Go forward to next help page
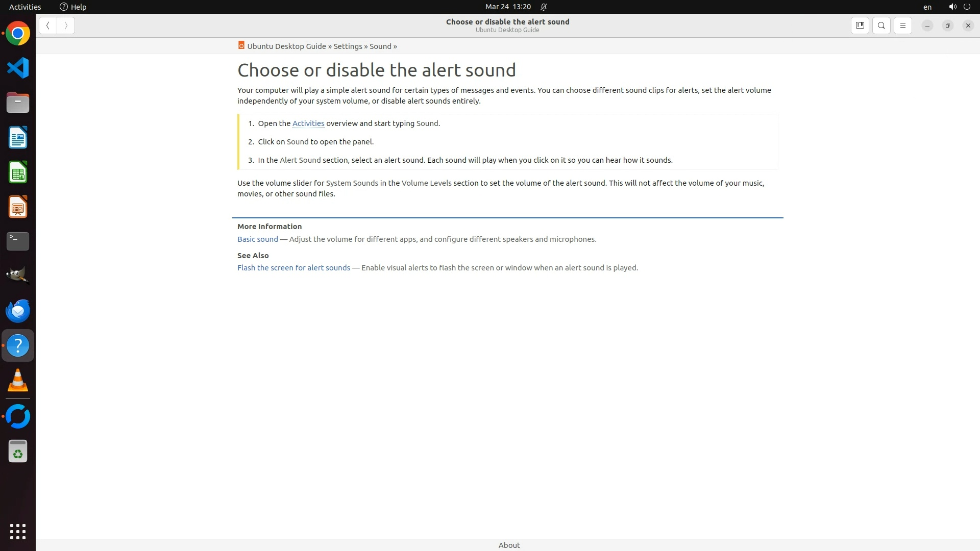980x551 pixels. [x=66, y=26]
